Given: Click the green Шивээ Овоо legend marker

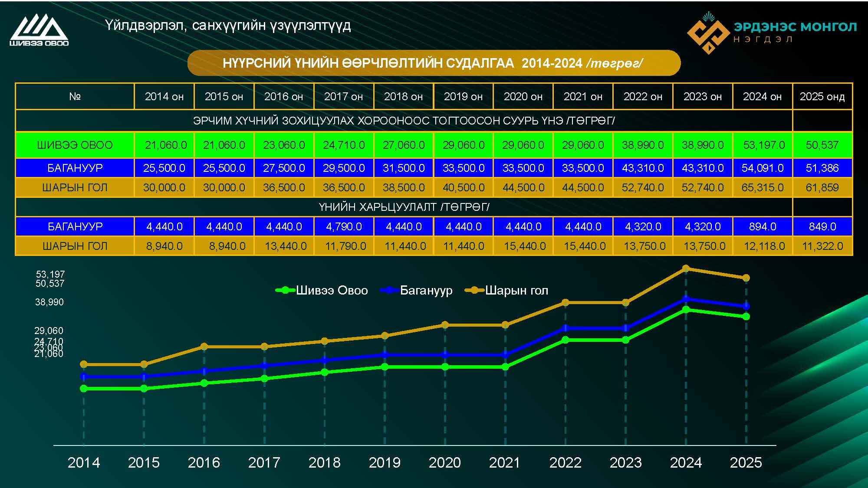Looking at the screenshot, I should pos(285,290).
